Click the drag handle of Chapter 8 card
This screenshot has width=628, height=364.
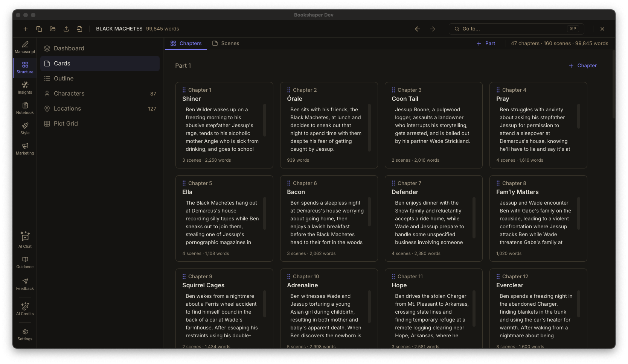498,183
